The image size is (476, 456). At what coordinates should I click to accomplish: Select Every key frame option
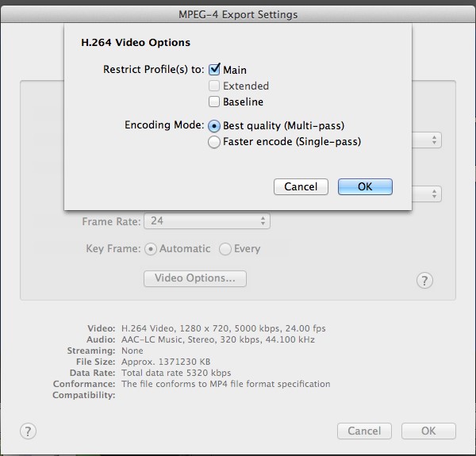[225, 249]
